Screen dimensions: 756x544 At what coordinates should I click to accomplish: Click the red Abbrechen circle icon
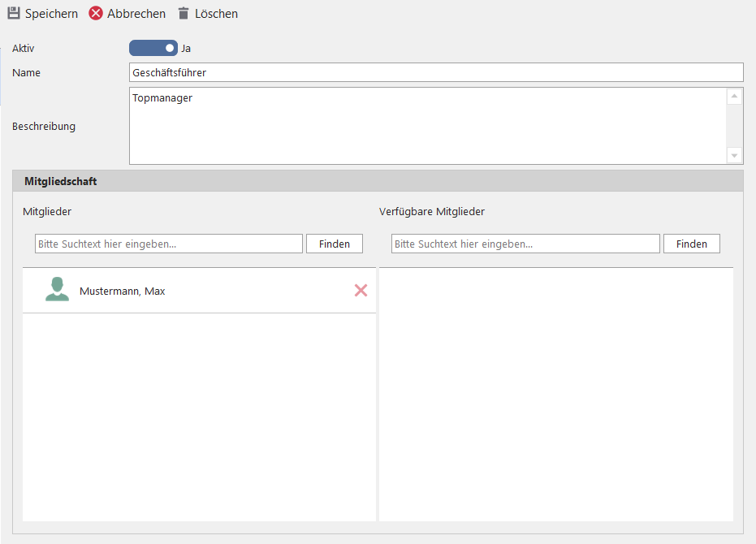96,14
